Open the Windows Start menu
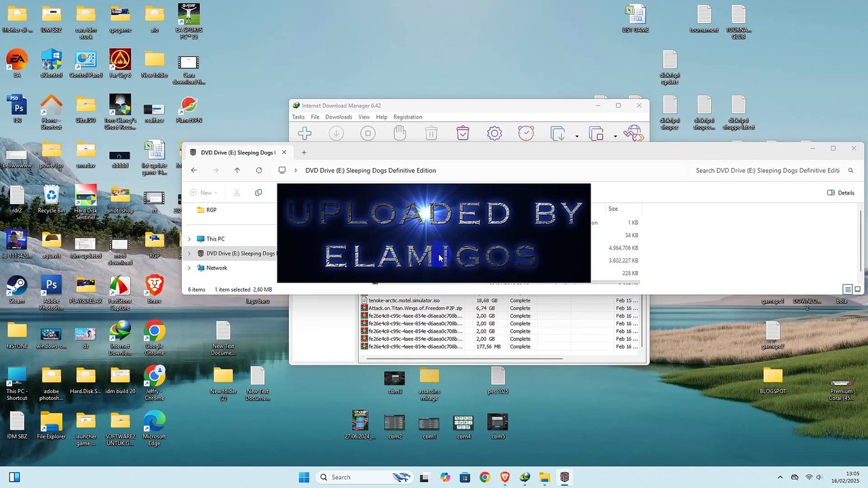The image size is (868, 488). point(304,477)
